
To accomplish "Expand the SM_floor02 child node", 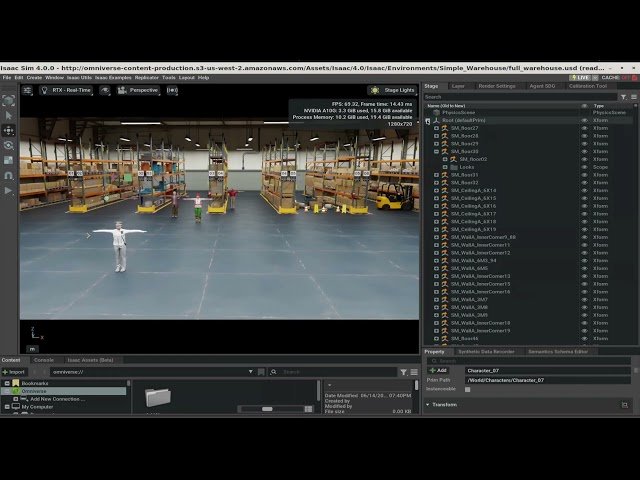I will 445,159.
